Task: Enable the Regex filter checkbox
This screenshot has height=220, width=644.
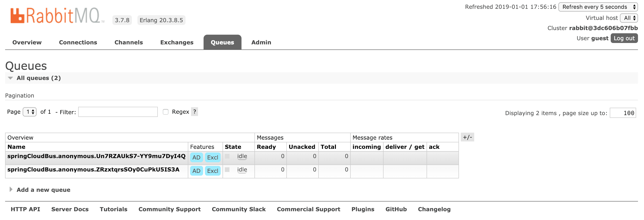Action: click(x=165, y=112)
